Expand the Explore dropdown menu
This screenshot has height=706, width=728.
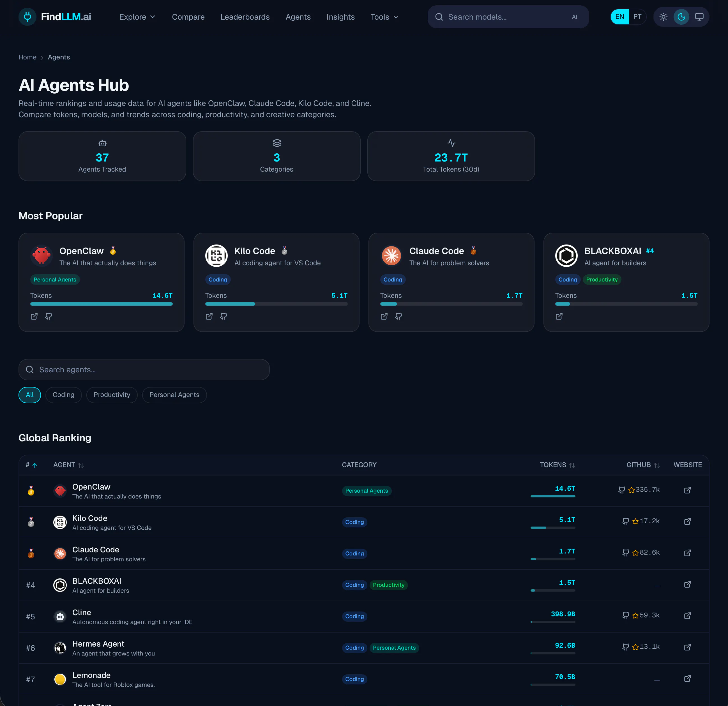(x=137, y=17)
